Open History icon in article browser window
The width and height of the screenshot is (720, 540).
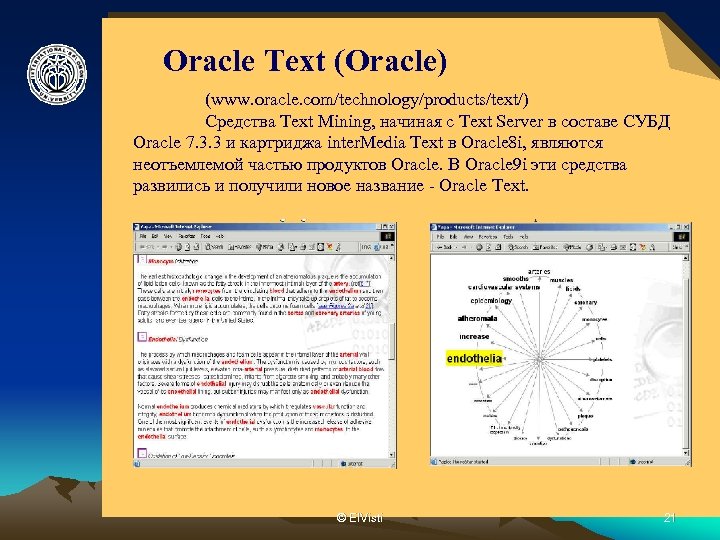coord(281,247)
